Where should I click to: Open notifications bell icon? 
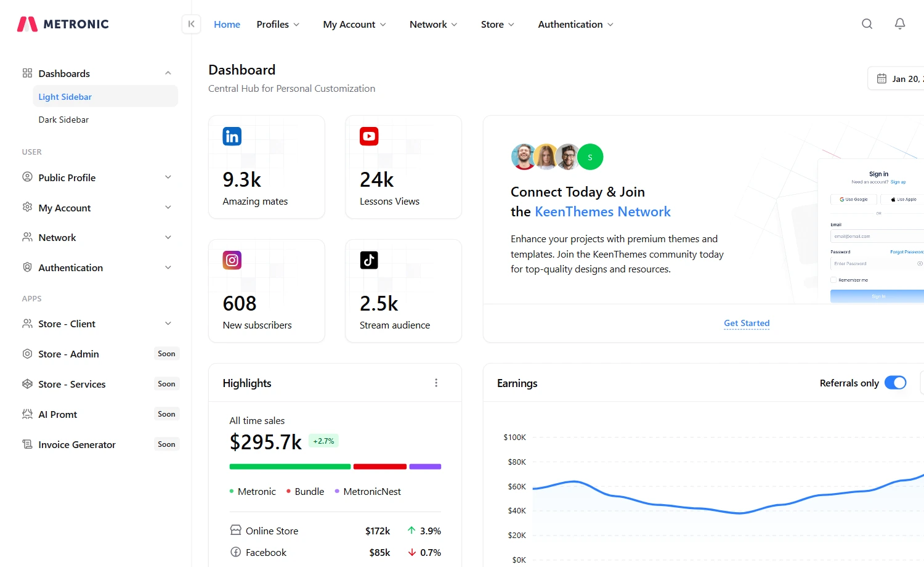coord(900,24)
